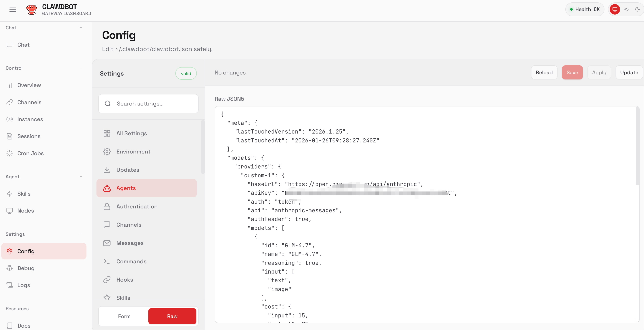Collapse the Agent sidebar group
Screen dimensions: 644x330
pyautogui.click(x=81, y=177)
